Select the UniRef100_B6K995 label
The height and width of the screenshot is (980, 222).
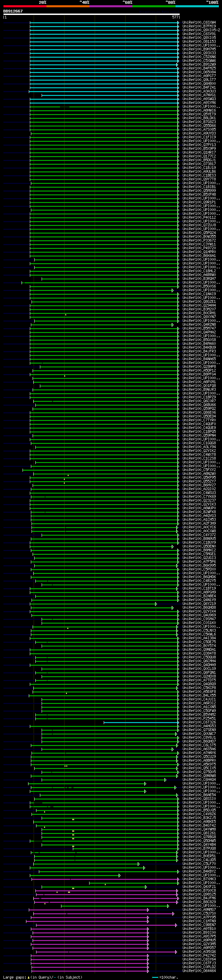(199, 565)
